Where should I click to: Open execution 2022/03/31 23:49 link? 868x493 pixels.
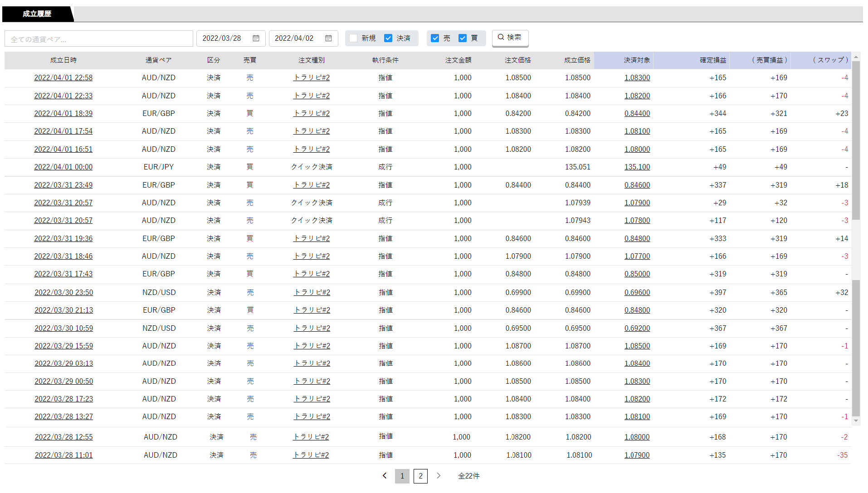point(63,185)
